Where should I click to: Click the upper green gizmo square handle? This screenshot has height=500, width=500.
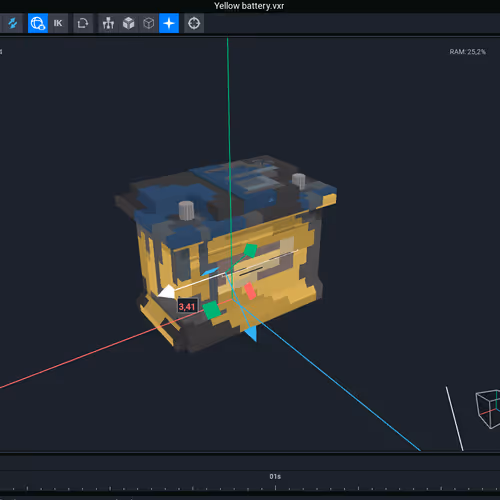tap(250, 250)
